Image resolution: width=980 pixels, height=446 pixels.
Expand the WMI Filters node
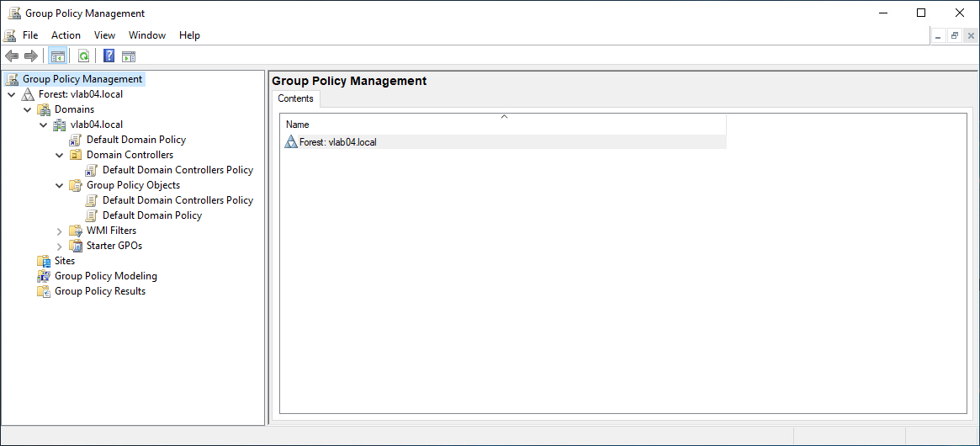click(60, 231)
